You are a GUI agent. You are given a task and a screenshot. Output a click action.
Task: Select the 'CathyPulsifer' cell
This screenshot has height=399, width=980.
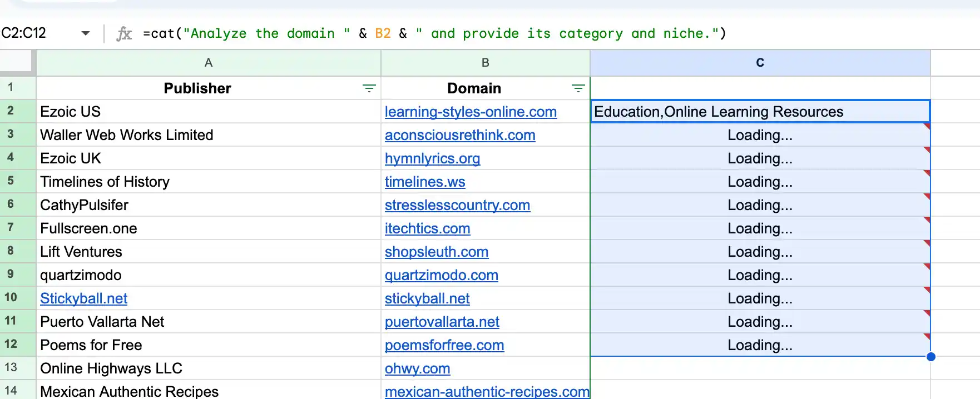tap(209, 205)
